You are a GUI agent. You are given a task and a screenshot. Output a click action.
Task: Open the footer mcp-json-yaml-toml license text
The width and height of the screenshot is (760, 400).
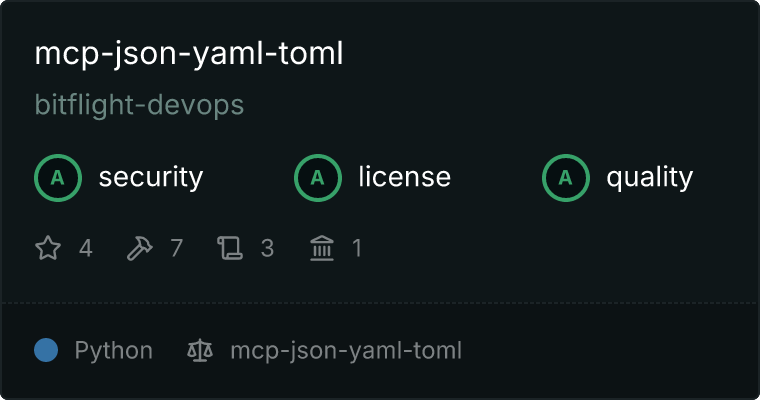(346, 351)
